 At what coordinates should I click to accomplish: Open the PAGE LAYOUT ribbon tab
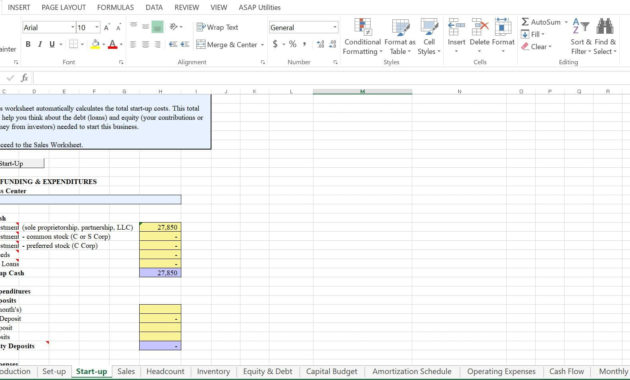(63, 7)
